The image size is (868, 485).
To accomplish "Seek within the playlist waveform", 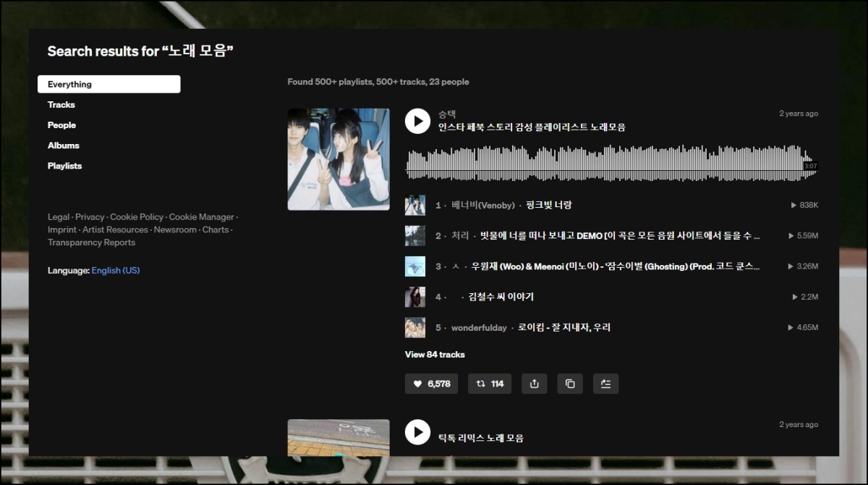I will coord(611,161).
